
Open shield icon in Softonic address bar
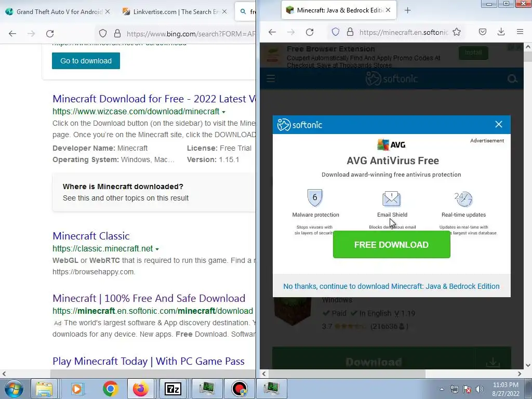[x=336, y=32]
